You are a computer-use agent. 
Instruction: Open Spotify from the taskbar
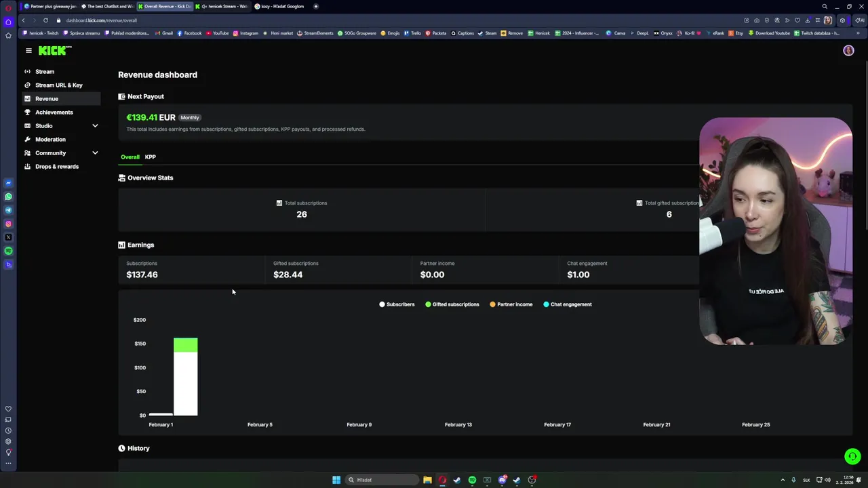472,480
